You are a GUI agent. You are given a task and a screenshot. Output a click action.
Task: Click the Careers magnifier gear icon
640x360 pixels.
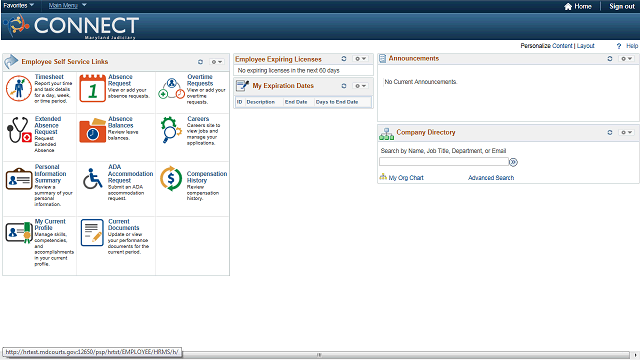click(171, 130)
